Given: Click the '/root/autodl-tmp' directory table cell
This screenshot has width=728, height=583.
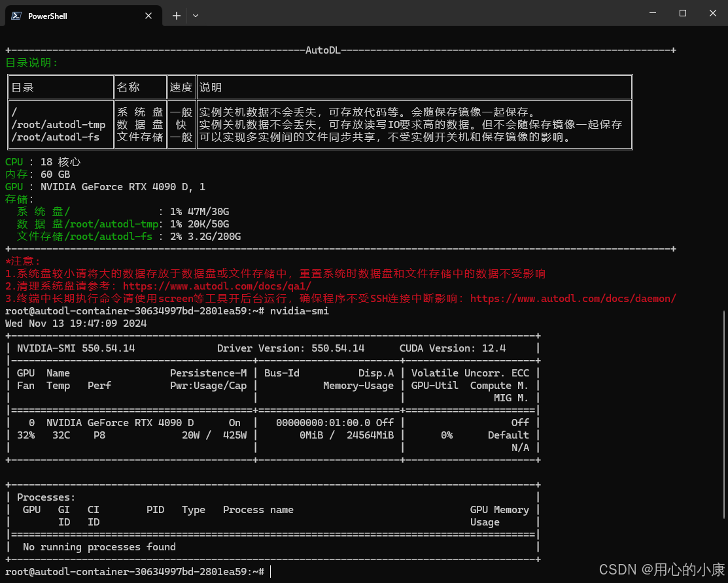Looking at the screenshot, I should (x=58, y=125).
